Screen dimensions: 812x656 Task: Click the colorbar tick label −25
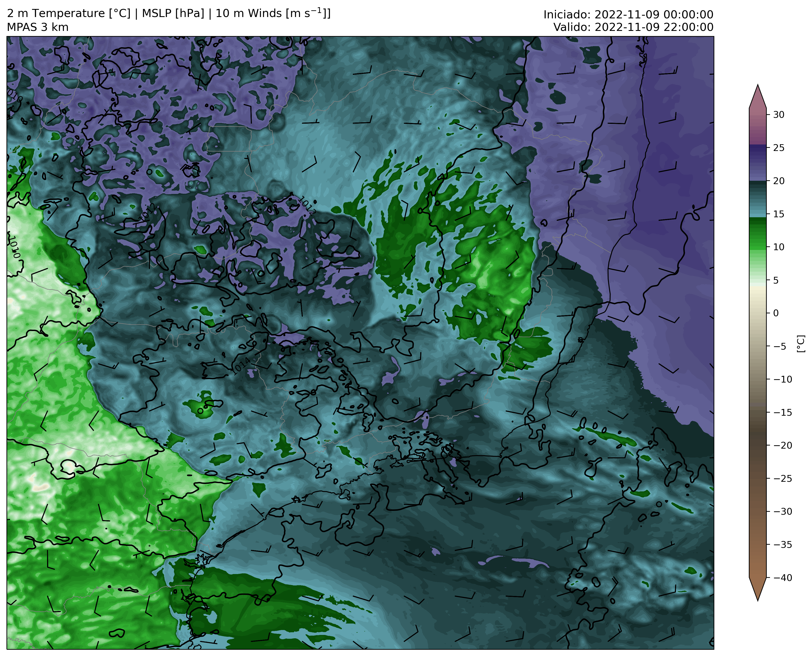coord(782,478)
